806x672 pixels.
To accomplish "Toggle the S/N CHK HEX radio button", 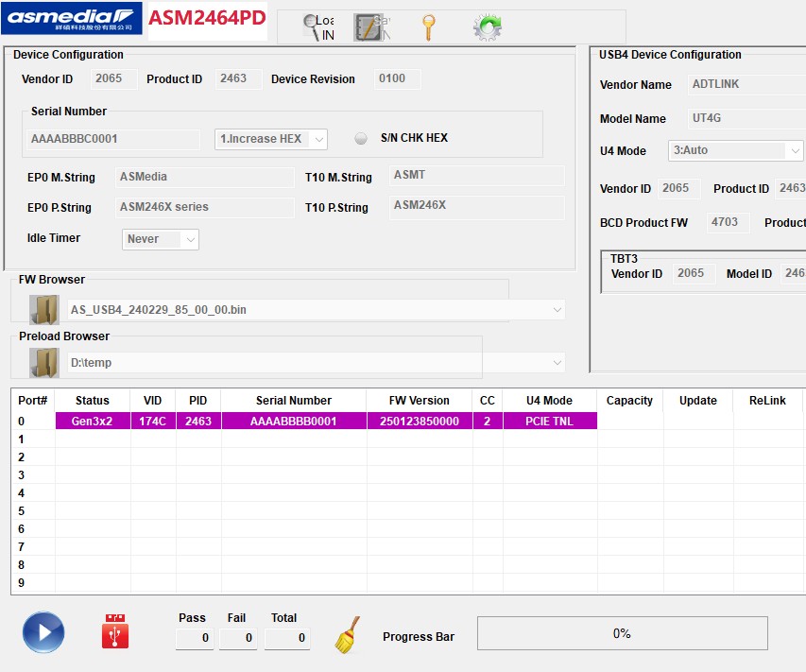I will [361, 139].
